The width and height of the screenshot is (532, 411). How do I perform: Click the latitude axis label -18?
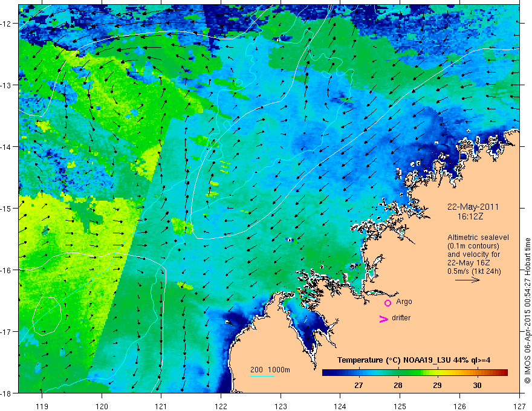(7, 393)
